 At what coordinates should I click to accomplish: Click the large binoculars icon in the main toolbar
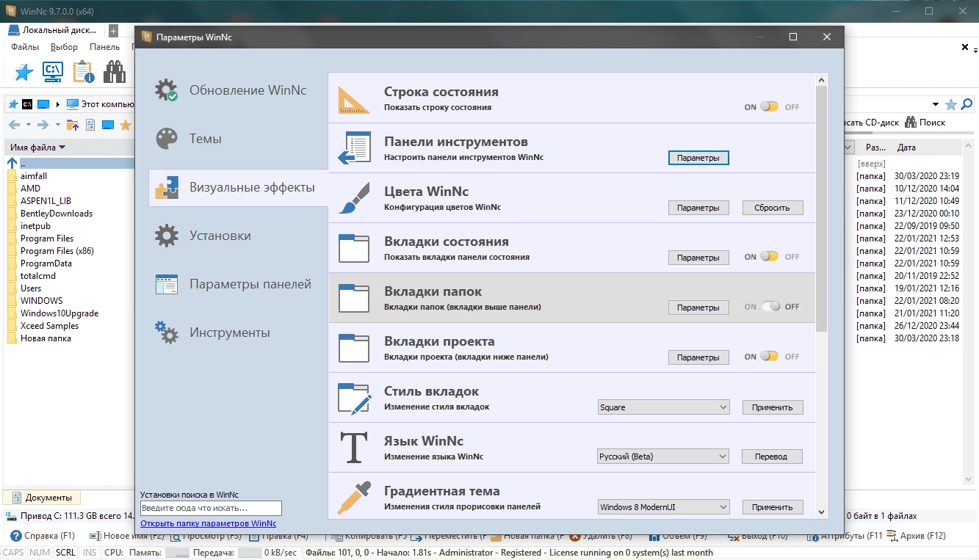(x=115, y=71)
